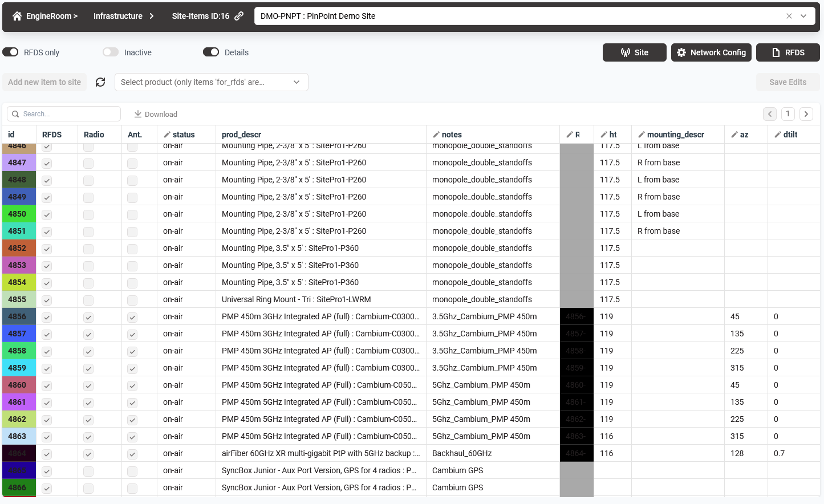Screen dimensions: 824x504
Task: Click the edit pencil icon beside notes header
Action: coord(436,135)
